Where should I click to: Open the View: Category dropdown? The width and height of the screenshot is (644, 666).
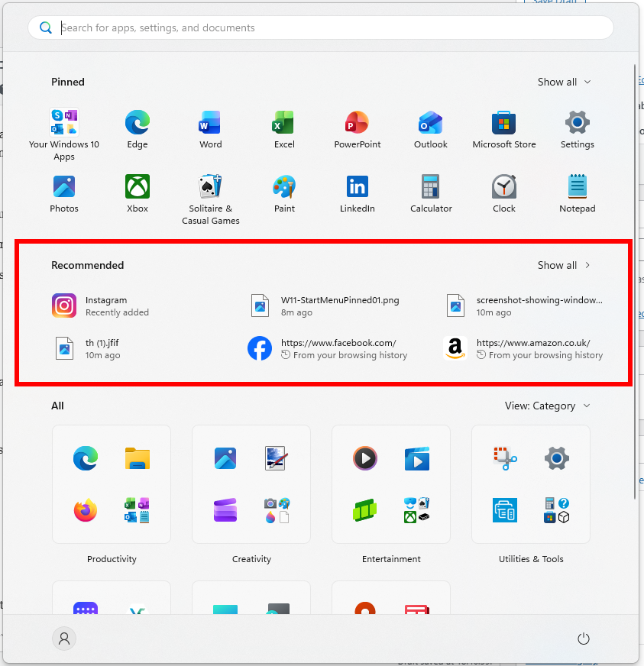(548, 406)
